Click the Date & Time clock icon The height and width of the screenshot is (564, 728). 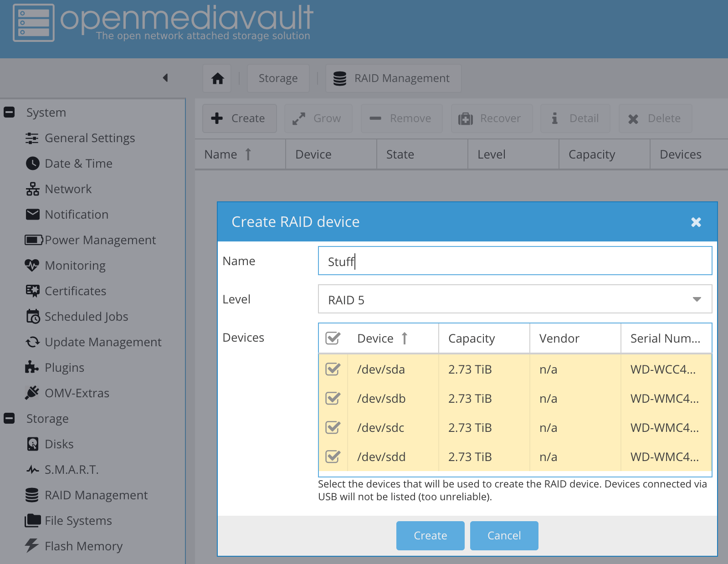32,163
